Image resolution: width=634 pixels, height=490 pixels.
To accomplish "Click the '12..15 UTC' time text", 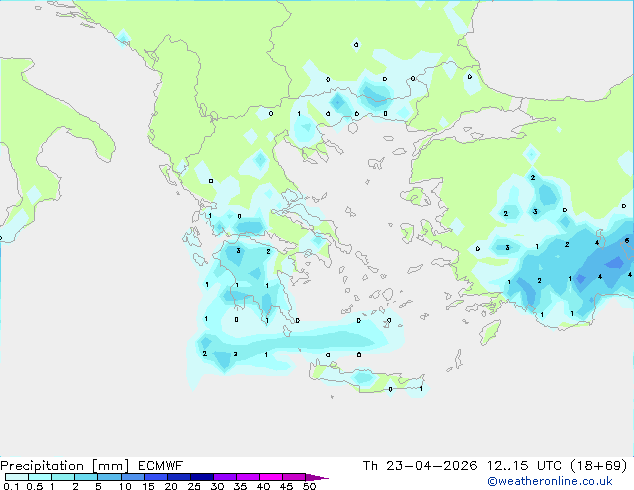I will click(524, 466).
